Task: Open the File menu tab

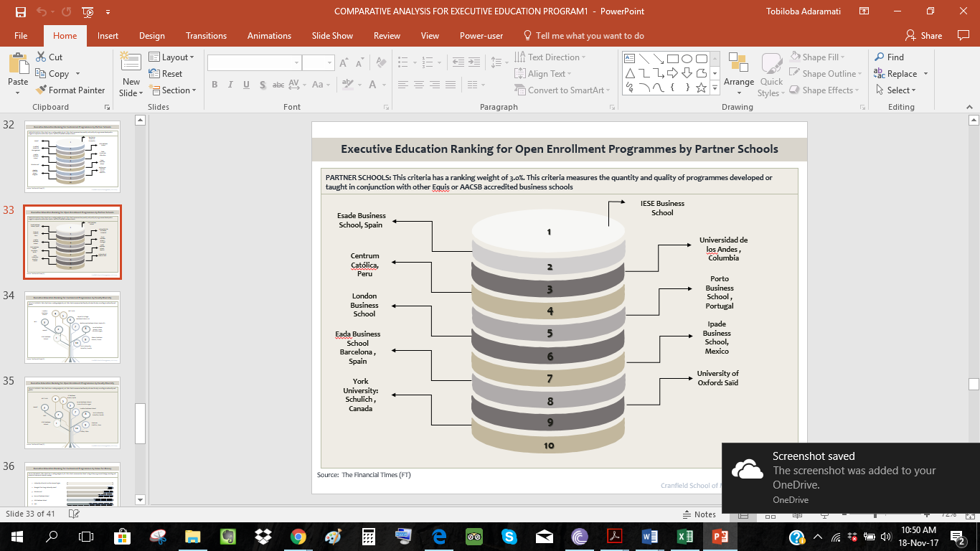Action: pos(21,35)
